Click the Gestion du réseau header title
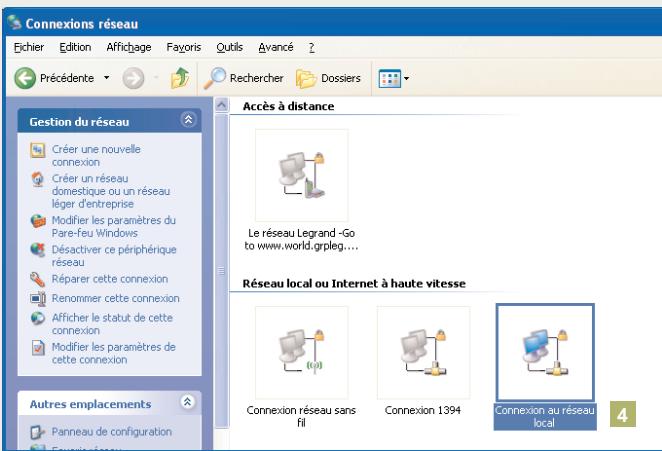662x451 pixels. pos(79,122)
